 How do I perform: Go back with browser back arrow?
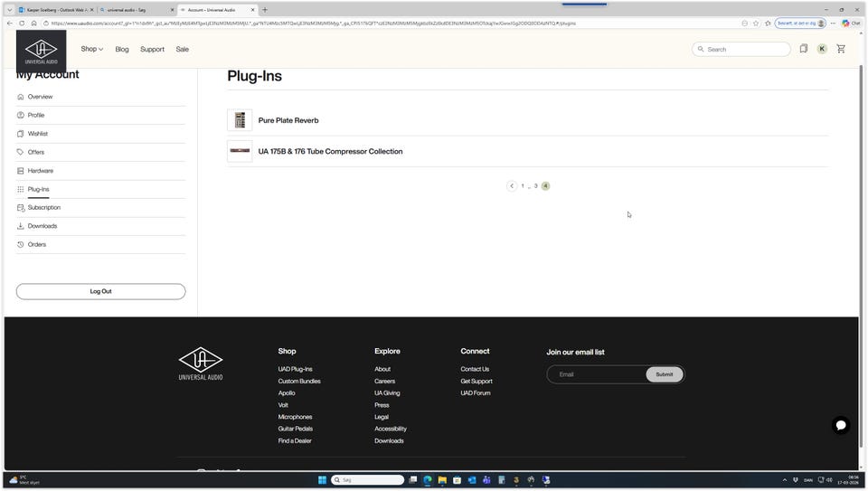pos(9,24)
